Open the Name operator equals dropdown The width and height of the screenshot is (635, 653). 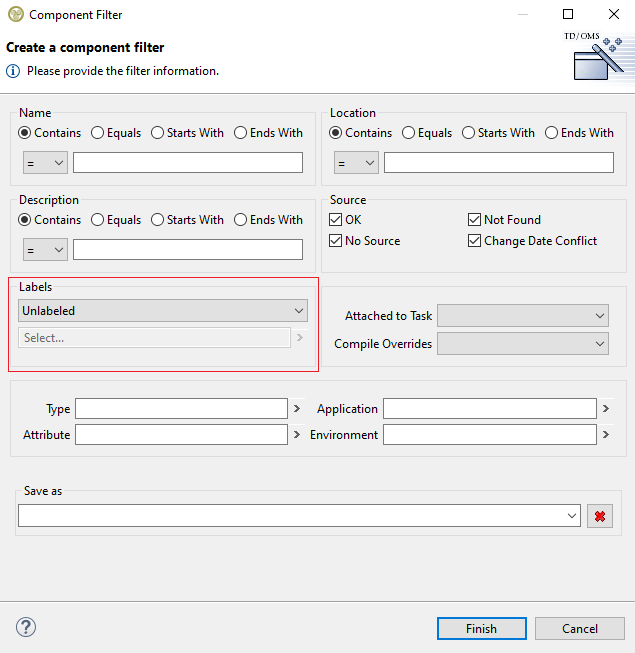pyautogui.click(x=45, y=163)
